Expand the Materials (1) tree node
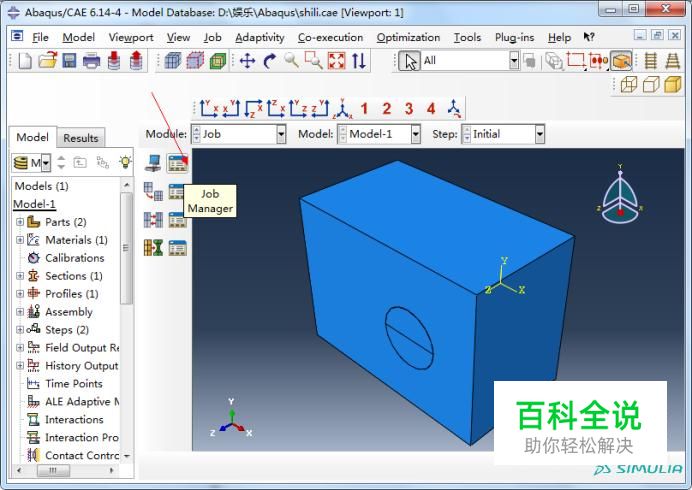692x490 pixels. [x=20, y=240]
